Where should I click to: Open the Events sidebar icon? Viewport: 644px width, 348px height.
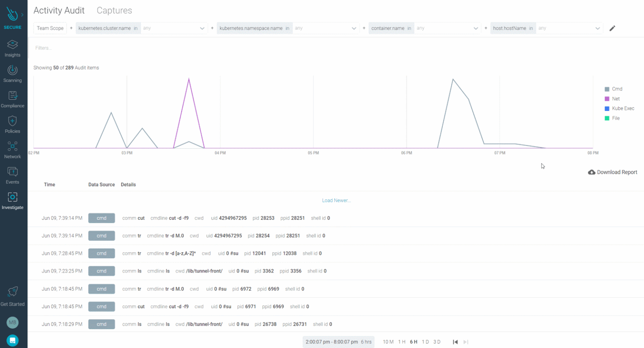(x=13, y=172)
